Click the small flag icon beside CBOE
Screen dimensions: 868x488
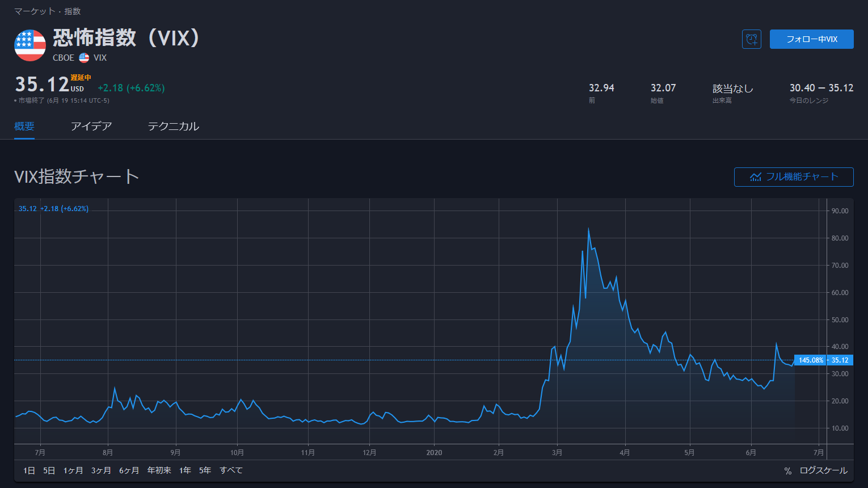tap(84, 58)
